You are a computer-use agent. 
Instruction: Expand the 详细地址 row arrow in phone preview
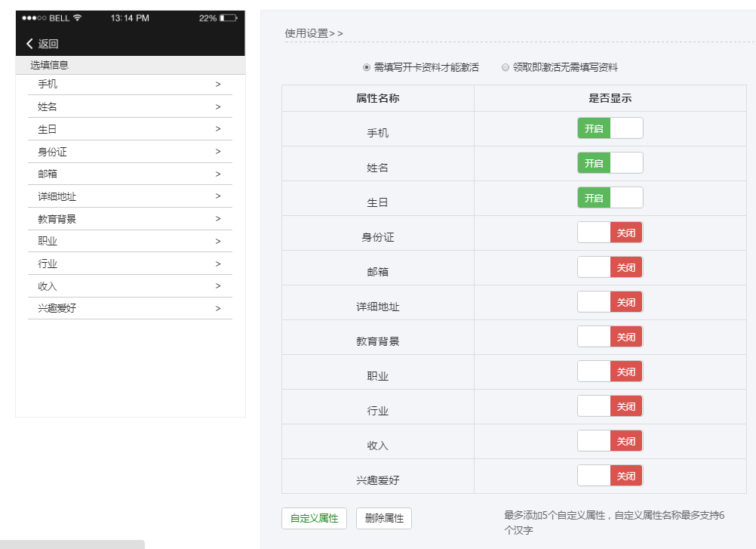[x=218, y=196]
